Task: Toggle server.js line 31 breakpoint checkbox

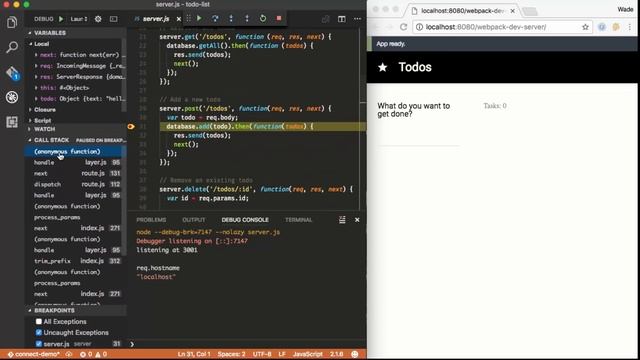Action: pos(39,344)
